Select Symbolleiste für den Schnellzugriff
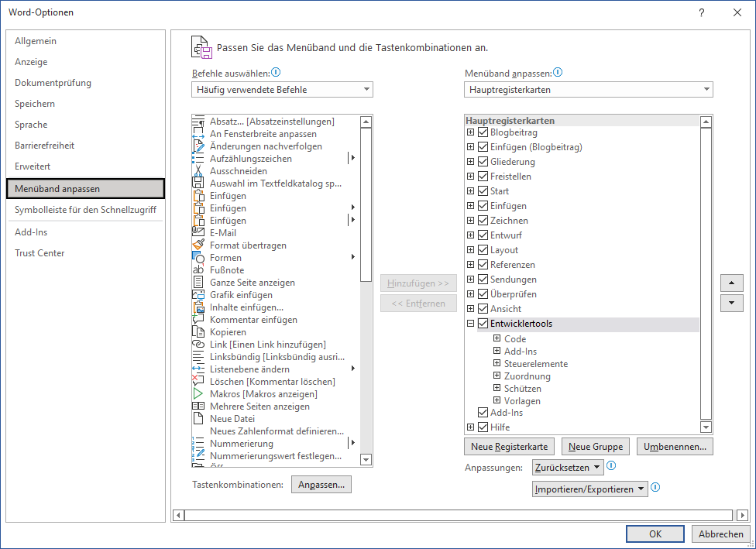 (86, 210)
